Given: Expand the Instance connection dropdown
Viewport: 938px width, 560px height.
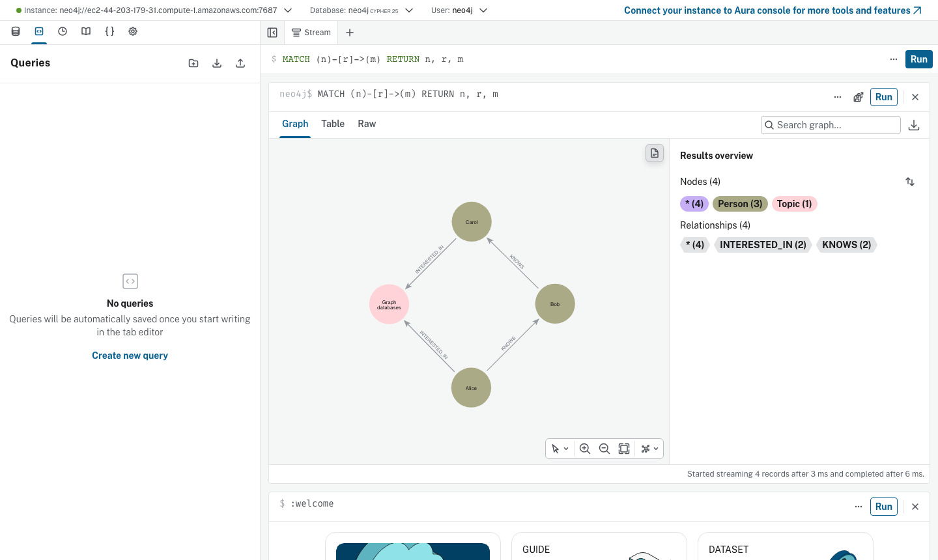Looking at the screenshot, I should (288, 10).
